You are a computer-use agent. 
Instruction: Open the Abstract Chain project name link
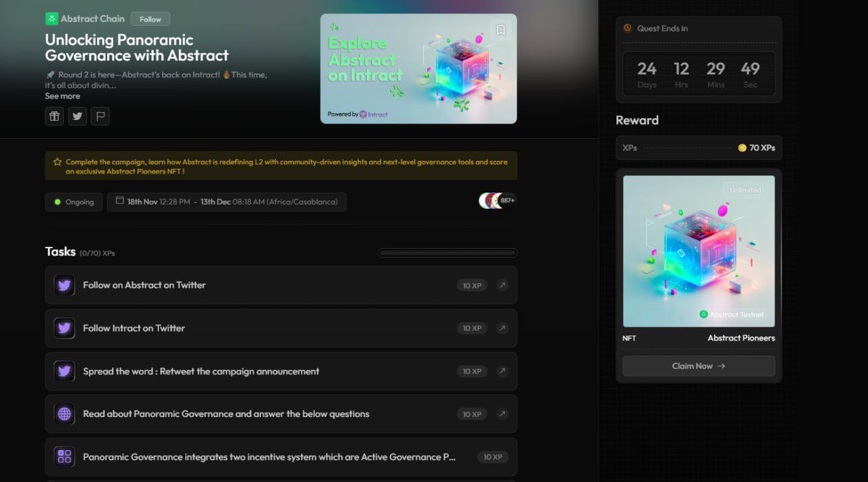coord(93,19)
